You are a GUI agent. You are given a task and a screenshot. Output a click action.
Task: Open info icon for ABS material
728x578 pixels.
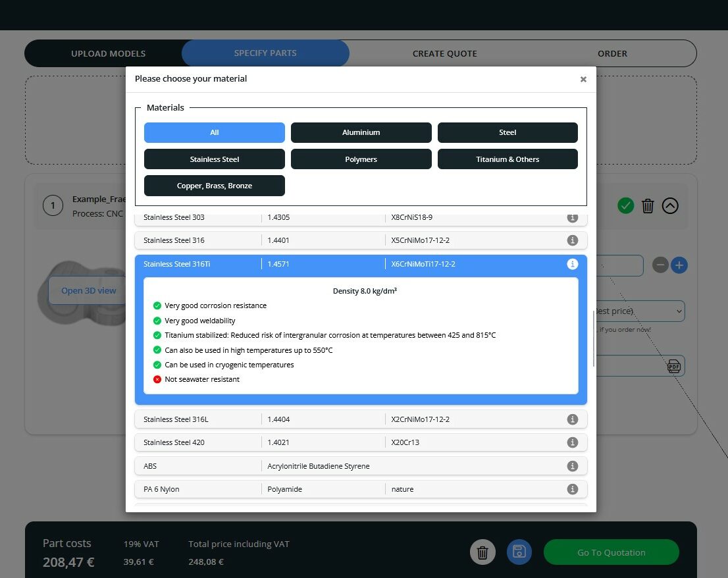click(572, 466)
